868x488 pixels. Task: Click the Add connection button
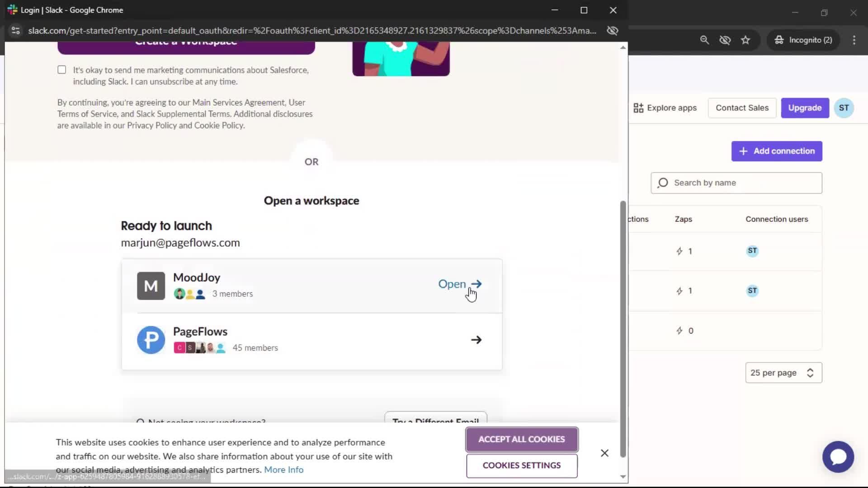click(777, 151)
